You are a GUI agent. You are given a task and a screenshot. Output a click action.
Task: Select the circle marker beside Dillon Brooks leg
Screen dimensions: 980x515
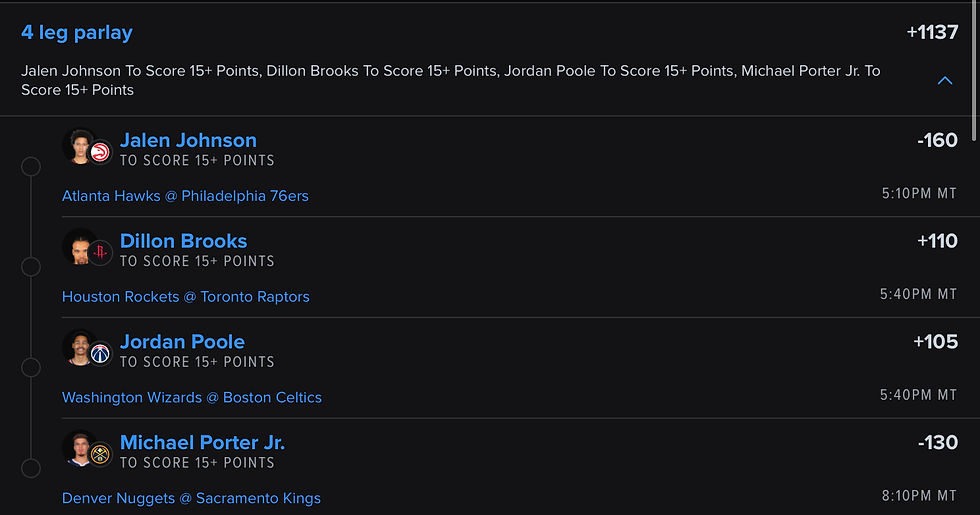31,267
